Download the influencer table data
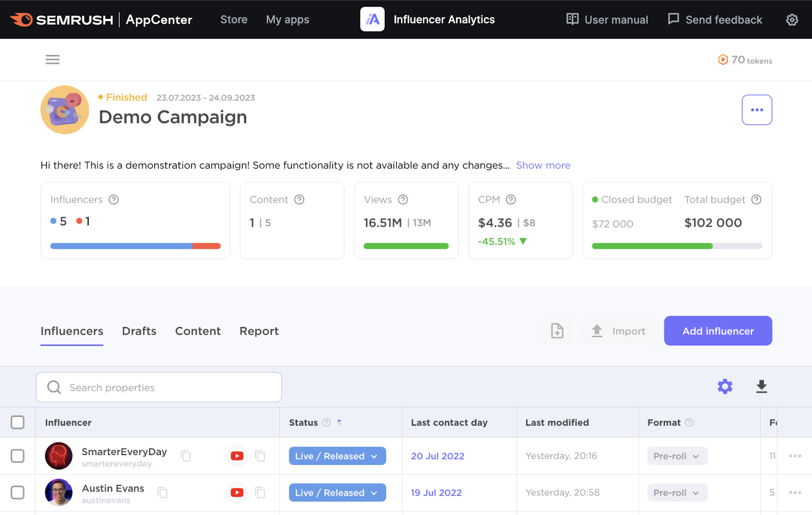Screen dimensions: 812x515 tap(761, 387)
